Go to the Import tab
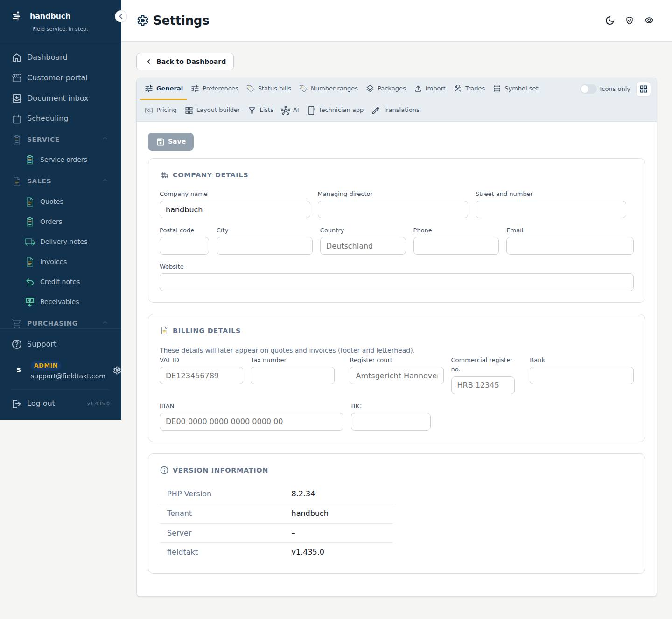672x619 pixels. [430, 89]
